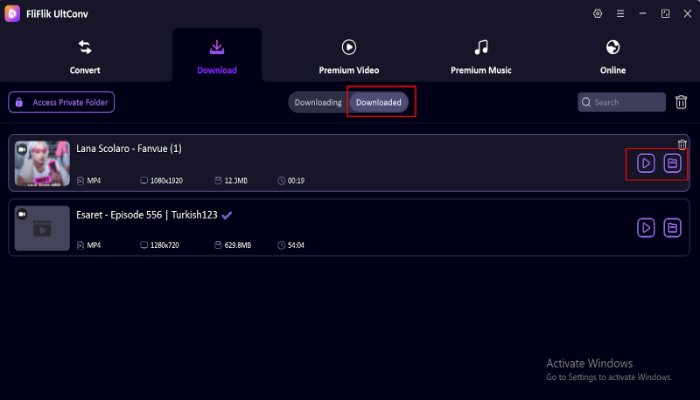The height and width of the screenshot is (400, 700).
Task: Select the Downloaded list toggle
Action: tap(379, 102)
